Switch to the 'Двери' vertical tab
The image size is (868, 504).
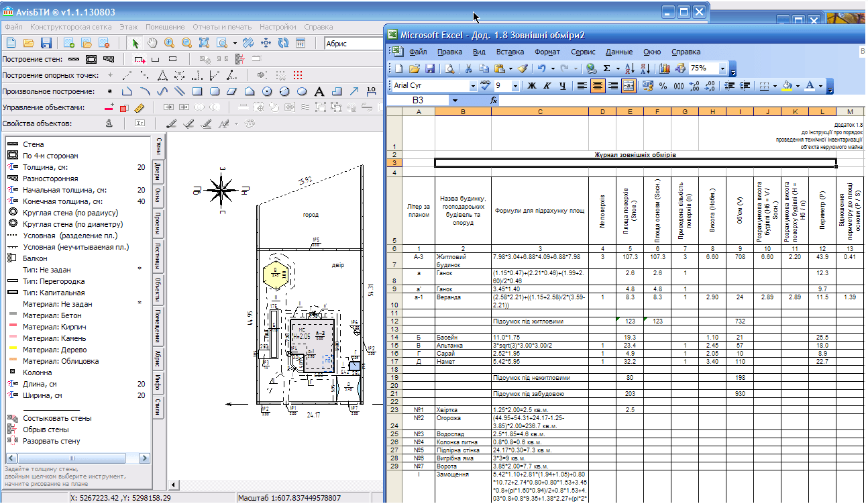coord(158,172)
